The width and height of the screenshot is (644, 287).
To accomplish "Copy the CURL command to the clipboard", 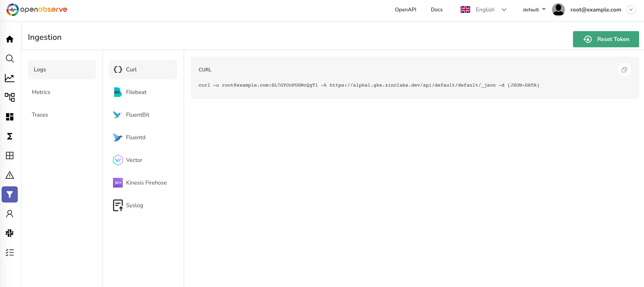I will tap(624, 70).
